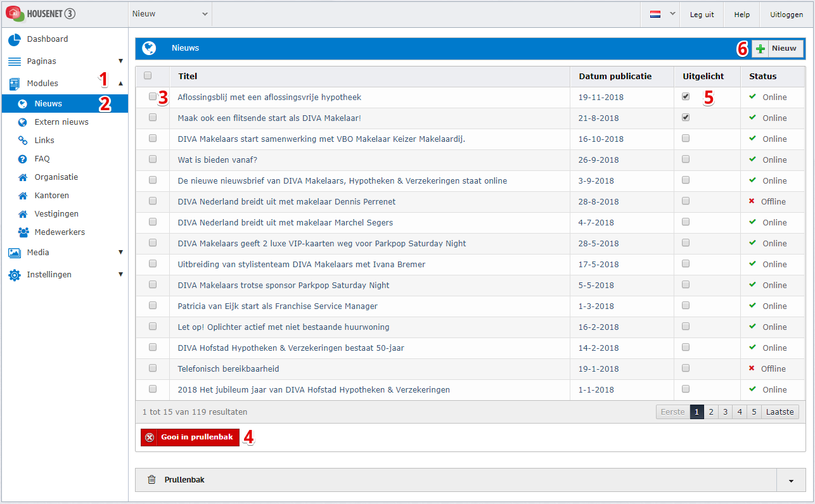
Task: Click the Modules newspaper icon
Action: (x=14, y=84)
